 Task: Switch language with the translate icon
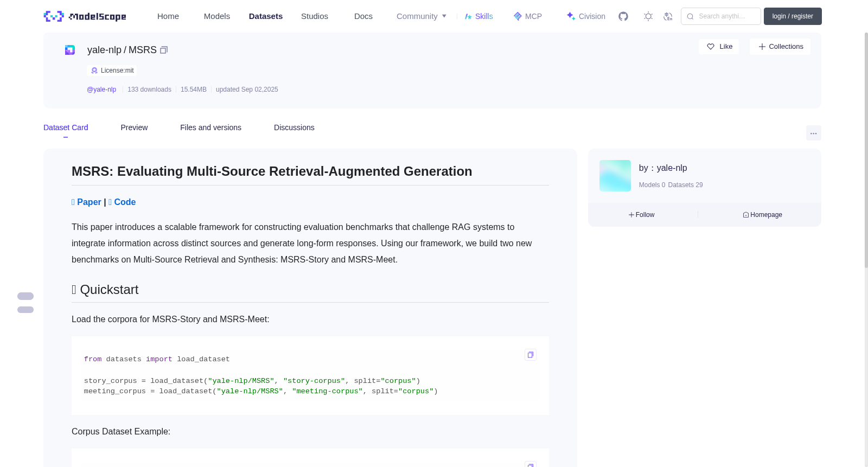(668, 16)
